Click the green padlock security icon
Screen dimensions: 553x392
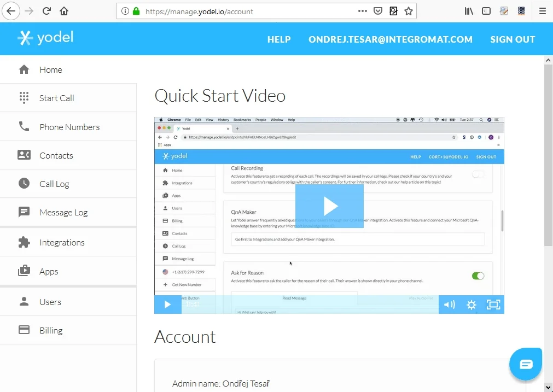pyautogui.click(x=136, y=11)
